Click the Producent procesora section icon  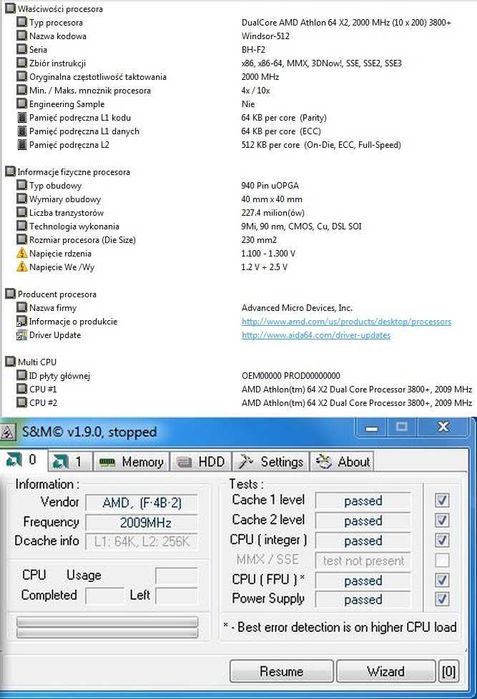click(10, 294)
